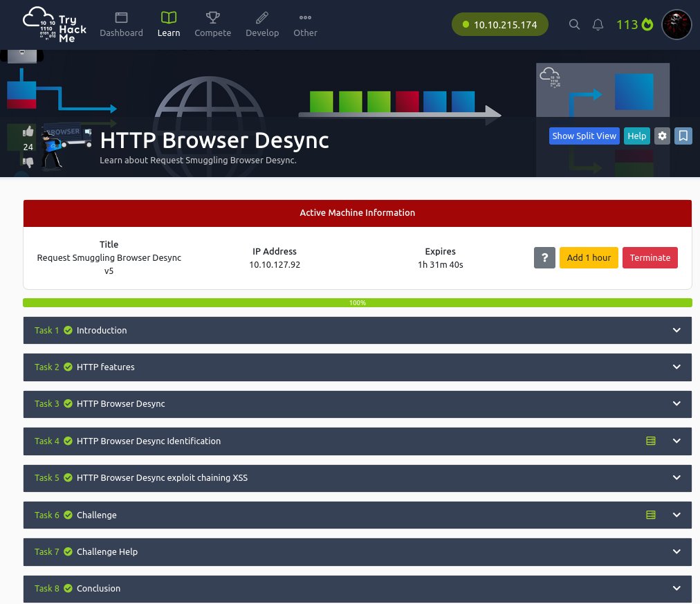Screen dimensions: 700x604
Task: Expand Task 1 Introduction chevron
Action: [676, 330]
